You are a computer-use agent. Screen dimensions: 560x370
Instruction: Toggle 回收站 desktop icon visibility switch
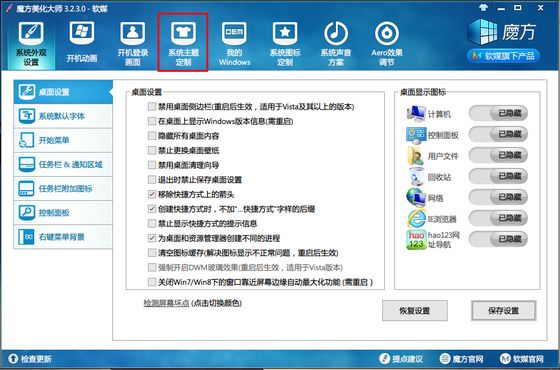pos(498,176)
